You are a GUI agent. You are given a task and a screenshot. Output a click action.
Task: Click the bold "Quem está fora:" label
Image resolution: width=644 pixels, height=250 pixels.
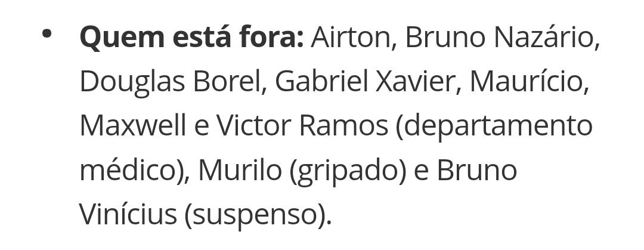coord(191,38)
